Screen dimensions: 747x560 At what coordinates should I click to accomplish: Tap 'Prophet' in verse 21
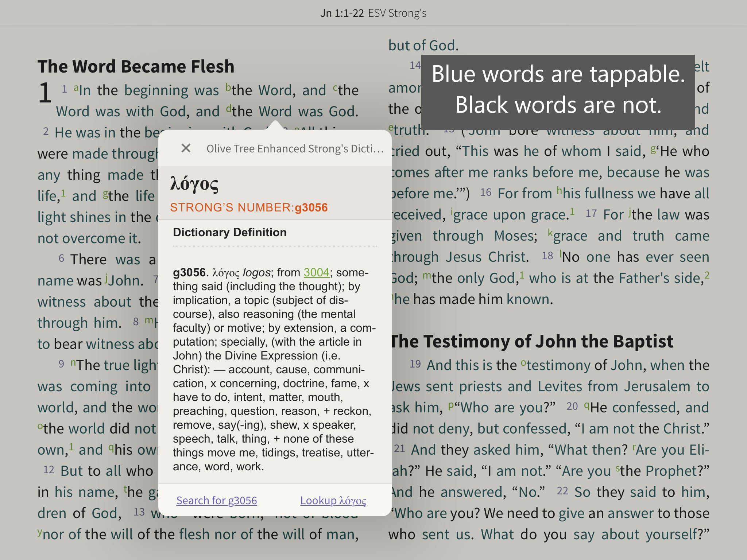point(671,471)
